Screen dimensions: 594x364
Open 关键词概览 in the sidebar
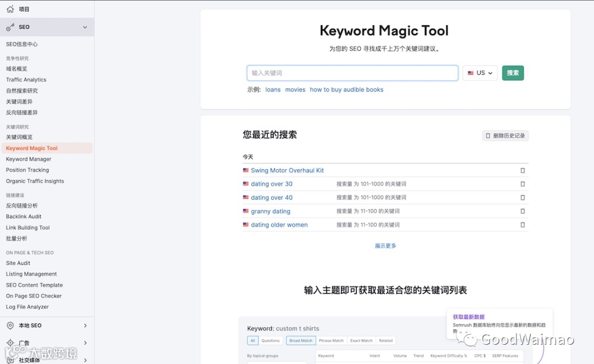tap(19, 137)
